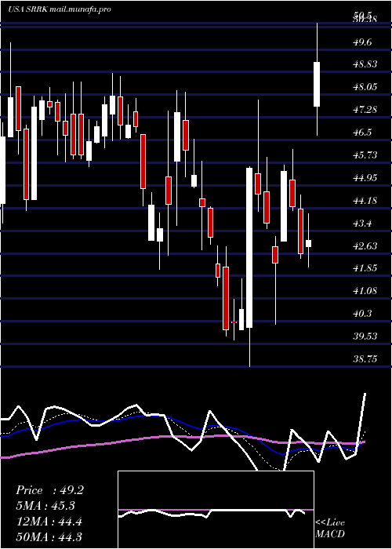
Task: Click the 48.05 price axis label
Action: 365,87
